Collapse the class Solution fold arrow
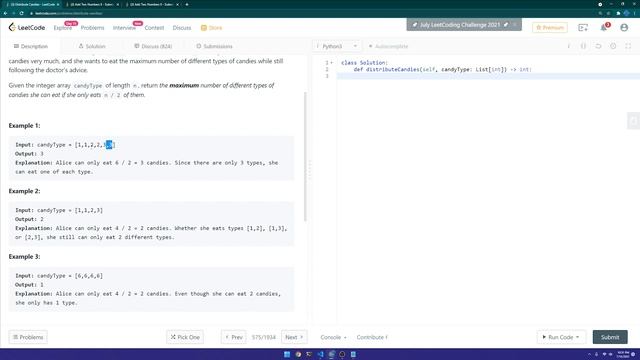 pos(331,63)
